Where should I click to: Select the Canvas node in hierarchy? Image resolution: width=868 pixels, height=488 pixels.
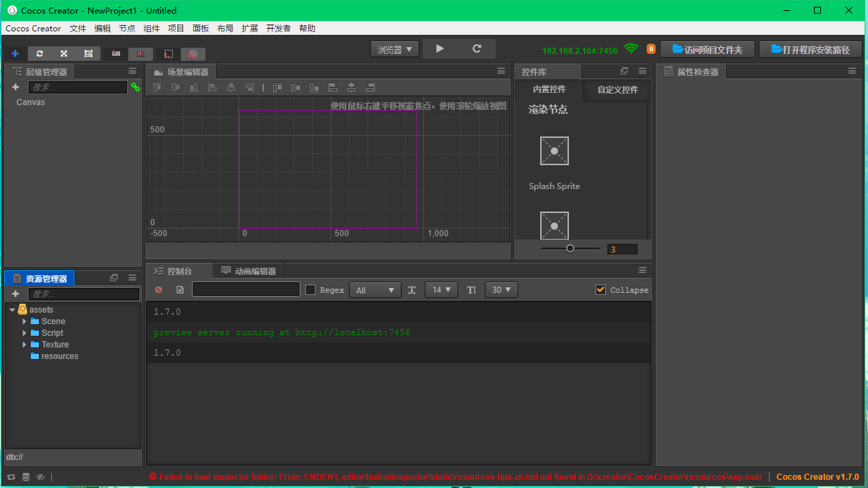point(31,102)
